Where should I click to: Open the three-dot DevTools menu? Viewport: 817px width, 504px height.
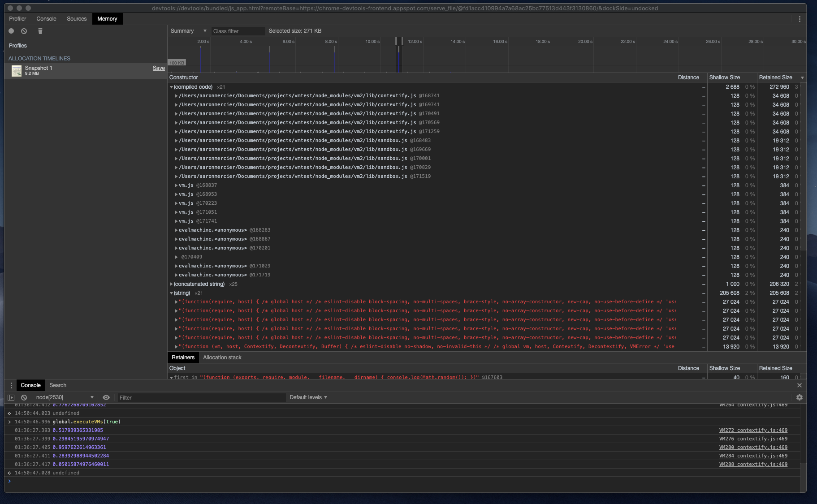click(x=800, y=19)
